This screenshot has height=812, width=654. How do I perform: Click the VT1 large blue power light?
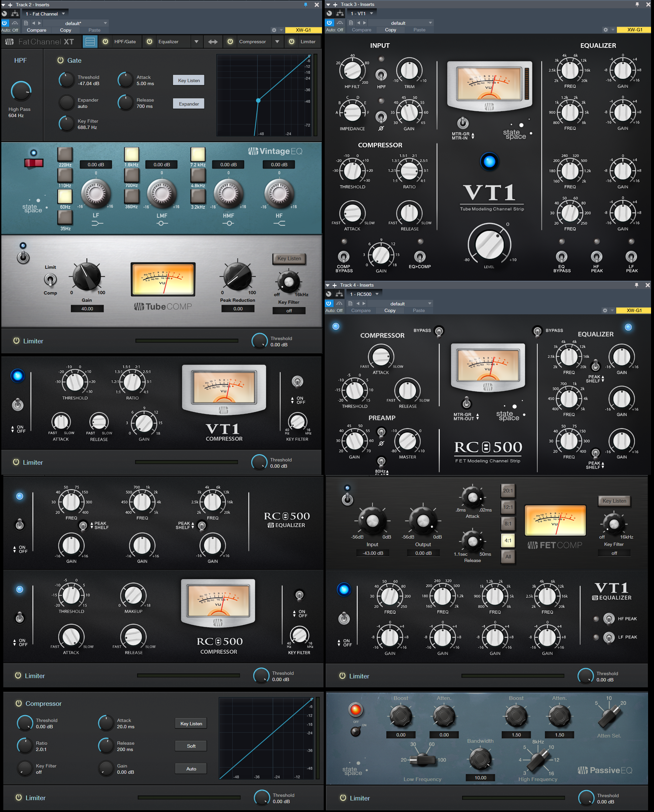pos(490,161)
